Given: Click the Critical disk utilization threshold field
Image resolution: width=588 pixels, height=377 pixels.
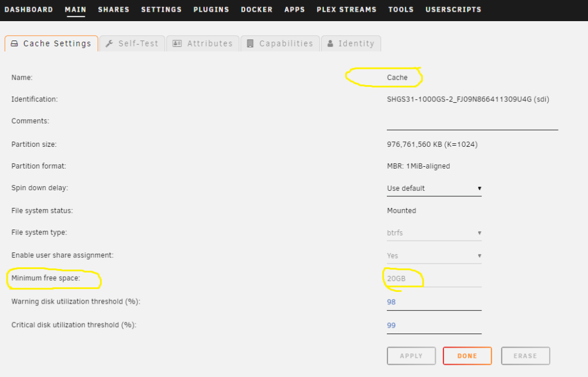Looking at the screenshot, I should (434, 326).
